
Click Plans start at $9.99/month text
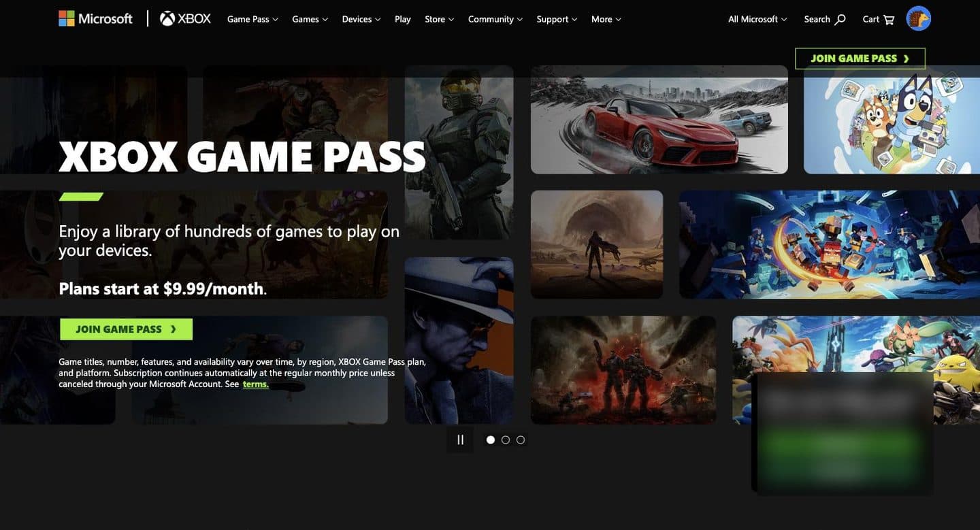coord(163,288)
